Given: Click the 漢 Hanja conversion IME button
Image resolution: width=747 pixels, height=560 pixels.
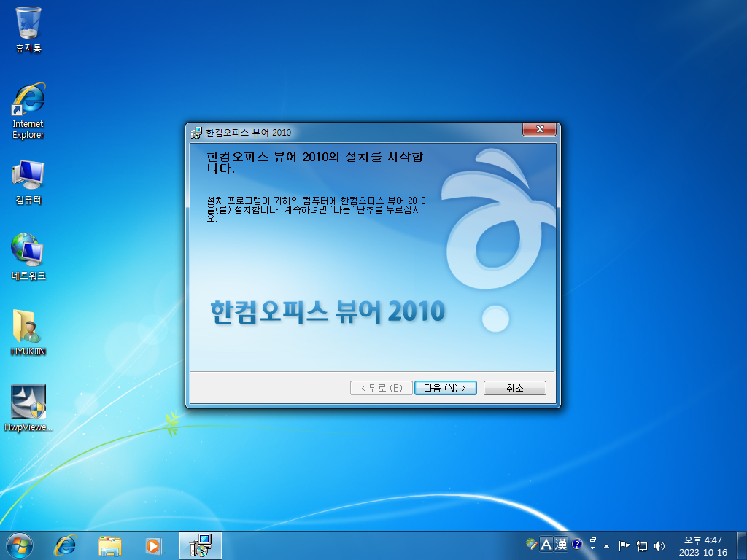Looking at the screenshot, I should pyautogui.click(x=561, y=544).
